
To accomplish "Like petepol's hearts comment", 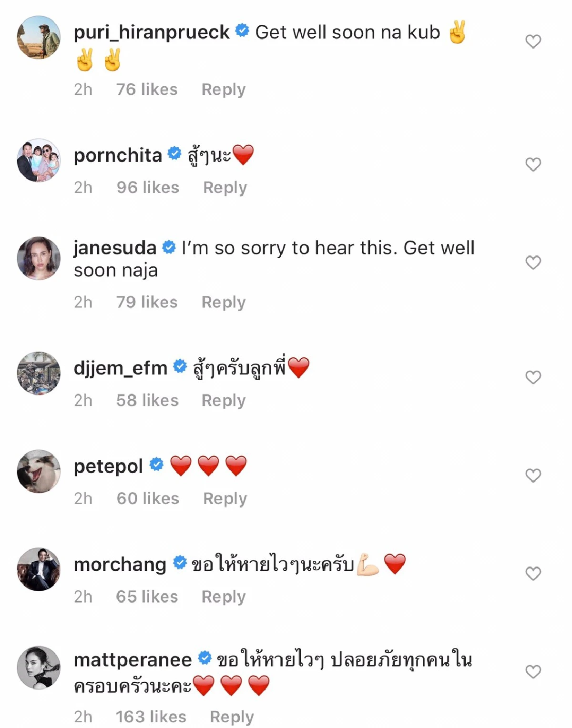I will [x=533, y=475].
